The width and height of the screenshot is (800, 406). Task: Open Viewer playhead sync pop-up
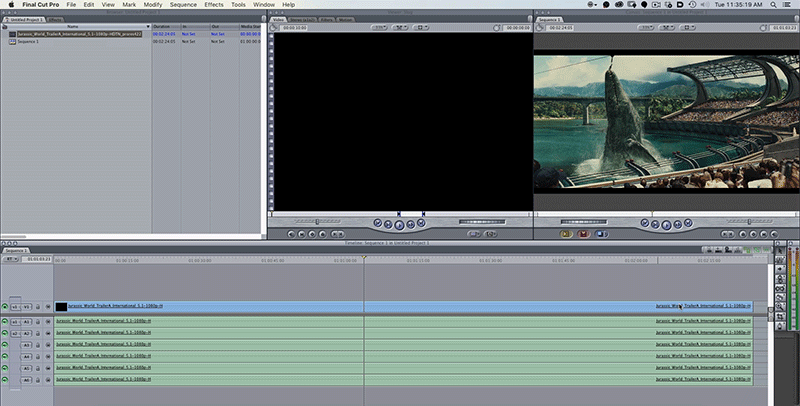coord(399,28)
